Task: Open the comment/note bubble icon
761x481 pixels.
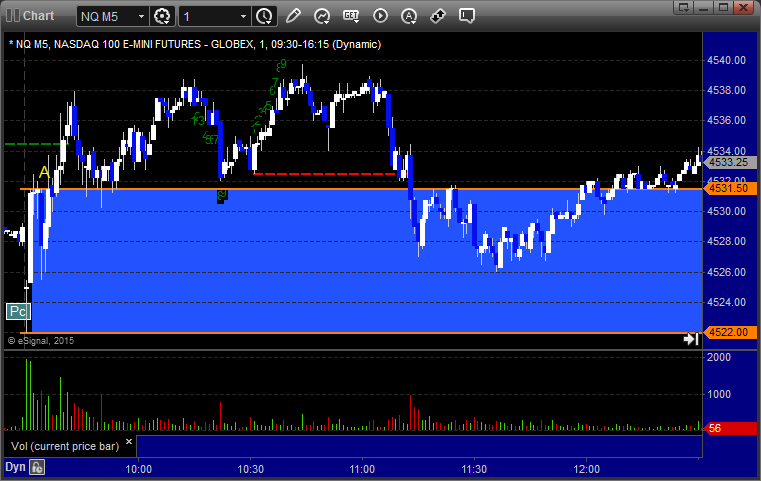Action: tap(466, 16)
